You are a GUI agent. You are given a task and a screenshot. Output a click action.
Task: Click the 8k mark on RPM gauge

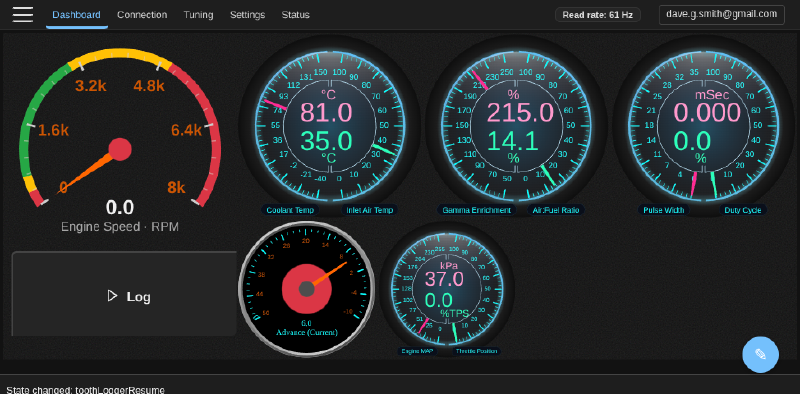coord(176,188)
